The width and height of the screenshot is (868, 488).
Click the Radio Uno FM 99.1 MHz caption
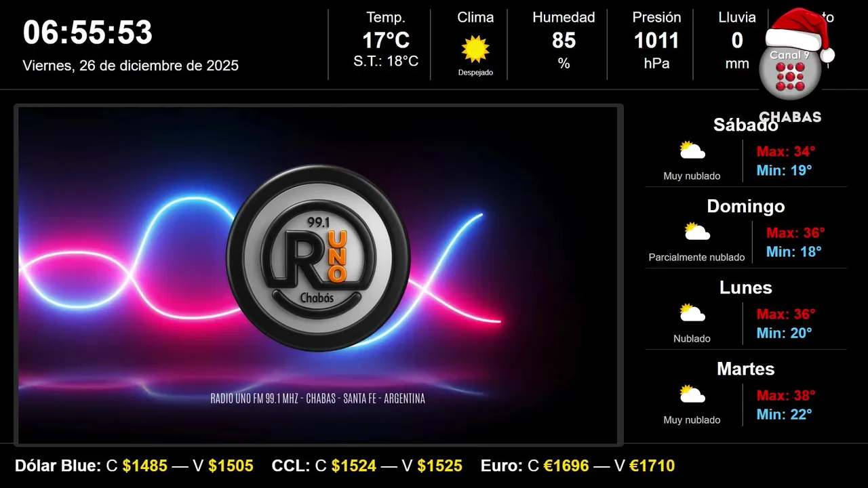pyautogui.click(x=318, y=399)
